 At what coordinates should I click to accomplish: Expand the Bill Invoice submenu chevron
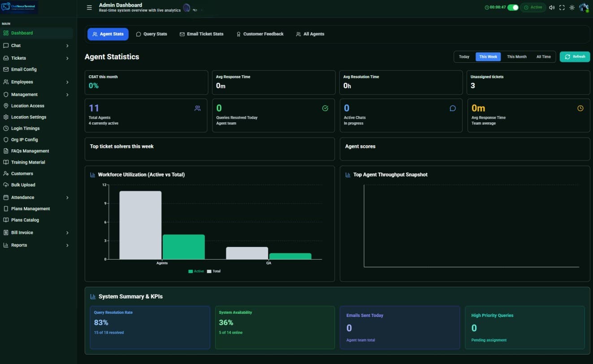tap(67, 233)
